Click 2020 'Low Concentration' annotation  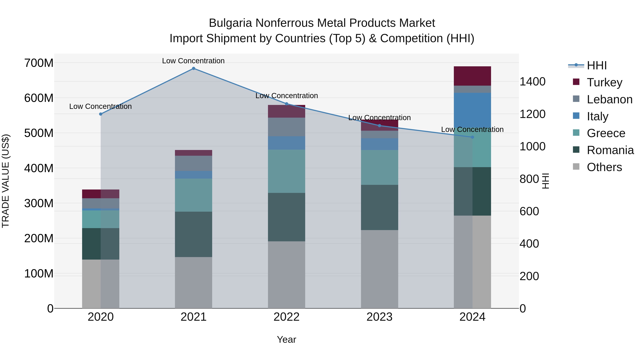pyautogui.click(x=101, y=106)
